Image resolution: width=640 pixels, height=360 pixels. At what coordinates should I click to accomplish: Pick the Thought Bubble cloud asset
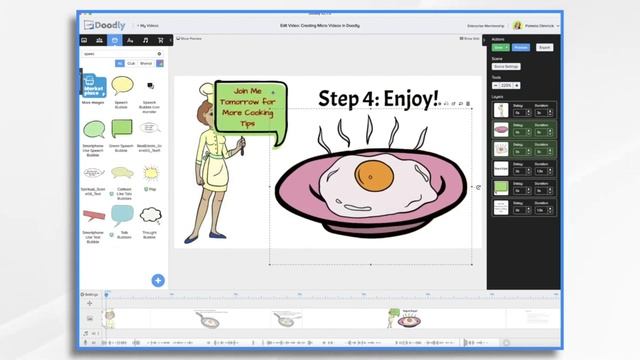point(151,215)
